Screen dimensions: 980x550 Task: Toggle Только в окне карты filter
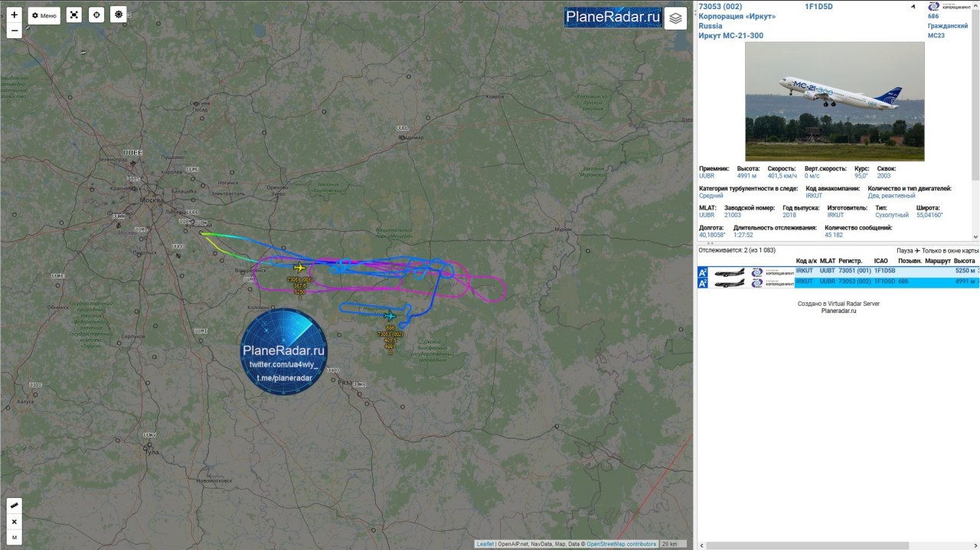click(950, 251)
